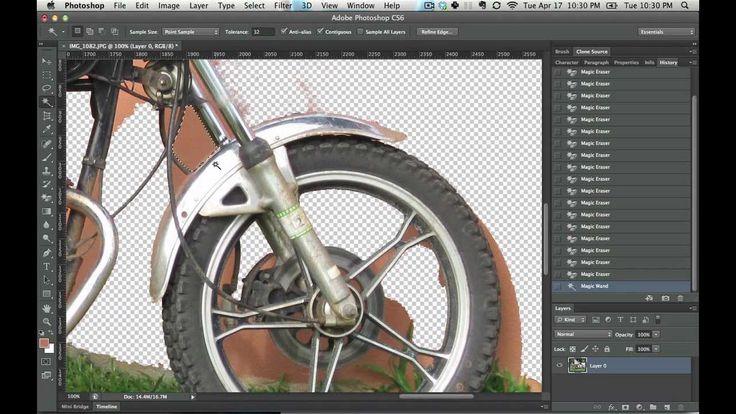
Task: Add a layer mask
Action: tap(625, 407)
